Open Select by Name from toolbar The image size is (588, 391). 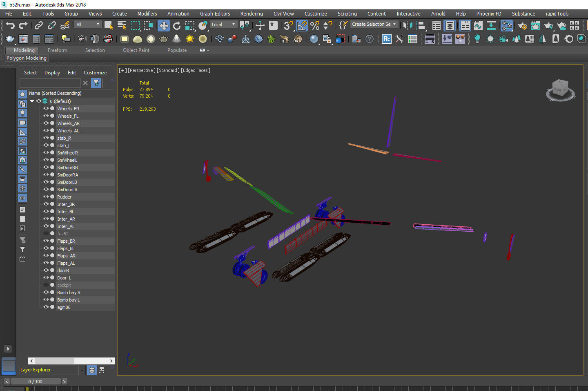pyautogui.click(x=122, y=25)
